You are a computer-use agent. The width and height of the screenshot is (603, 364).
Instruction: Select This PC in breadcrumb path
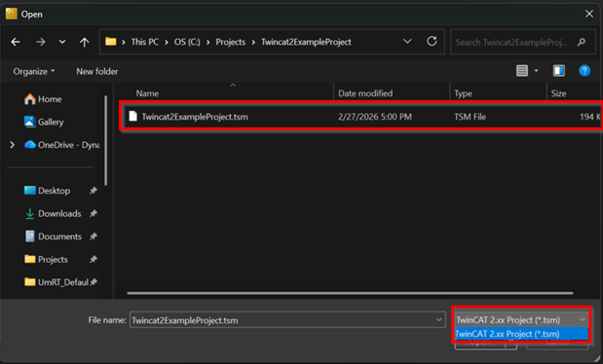click(x=144, y=42)
